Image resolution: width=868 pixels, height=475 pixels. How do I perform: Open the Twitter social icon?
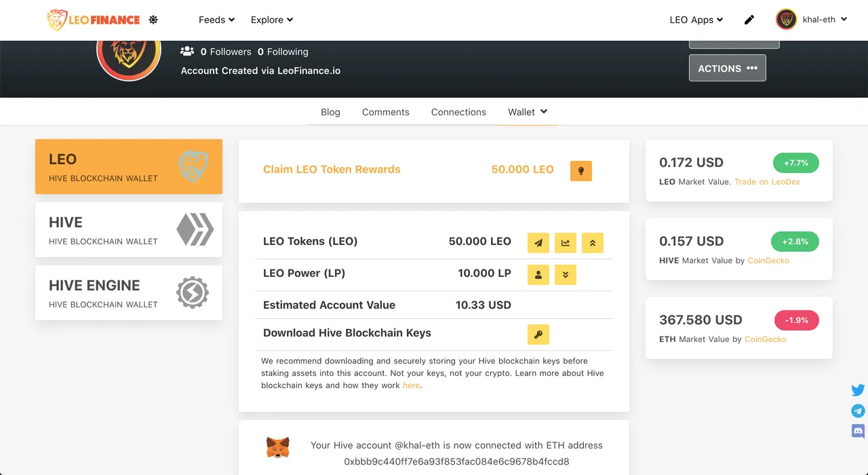point(858,390)
